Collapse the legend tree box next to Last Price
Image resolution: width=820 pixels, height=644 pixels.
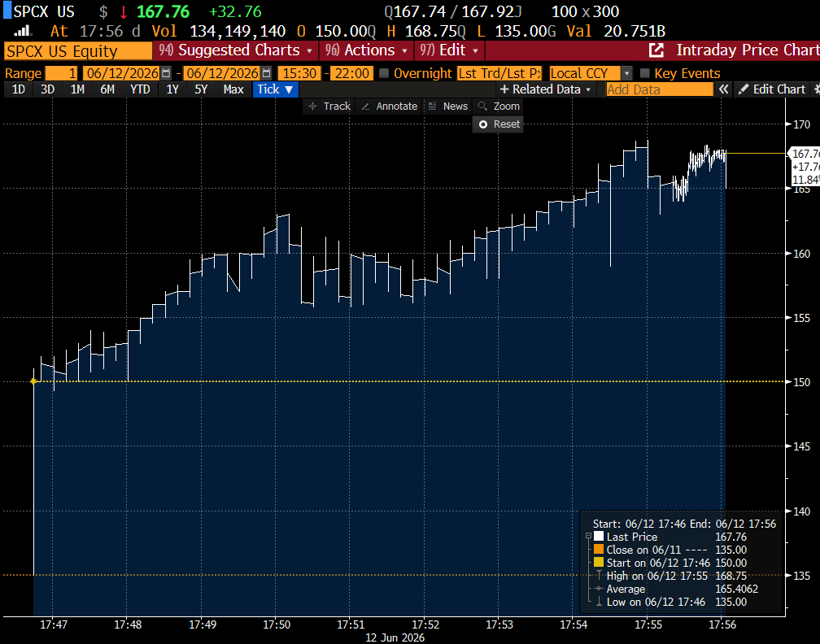[x=588, y=537]
